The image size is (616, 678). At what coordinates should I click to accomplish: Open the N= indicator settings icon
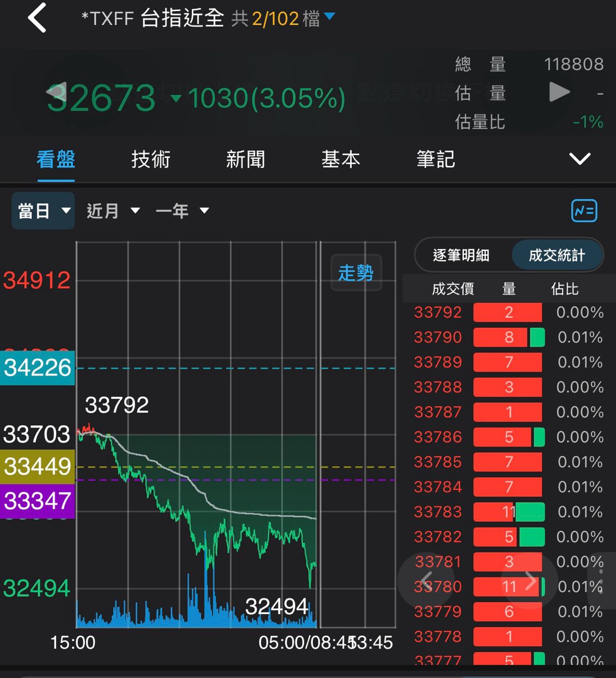point(584,211)
